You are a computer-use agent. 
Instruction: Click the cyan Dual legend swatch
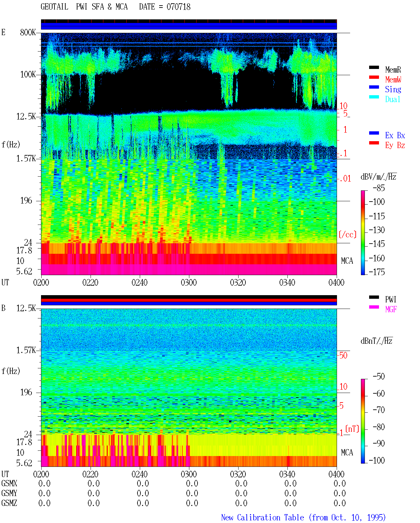tap(374, 97)
